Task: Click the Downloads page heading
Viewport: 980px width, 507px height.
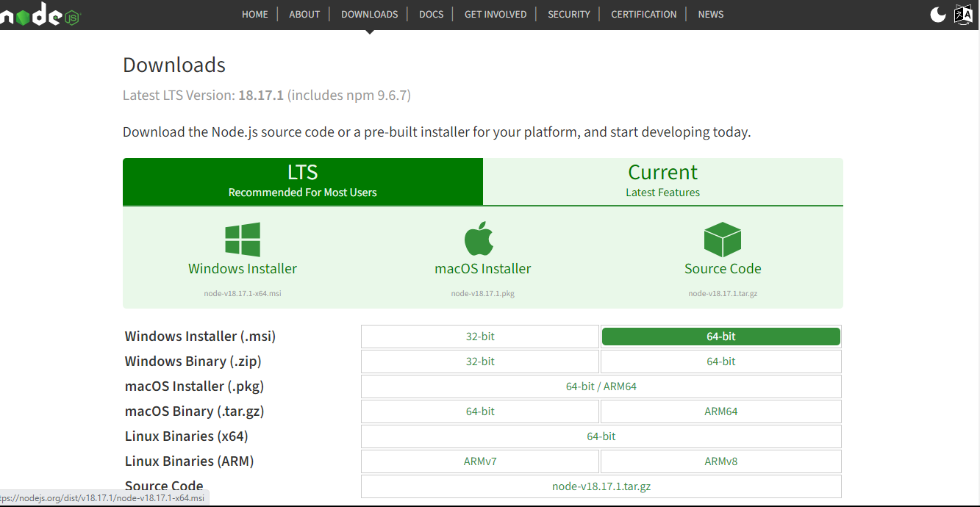Action: 174,65
